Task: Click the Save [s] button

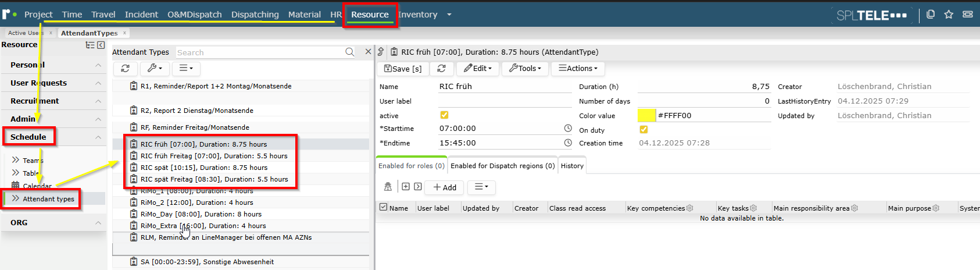Action: click(x=403, y=68)
